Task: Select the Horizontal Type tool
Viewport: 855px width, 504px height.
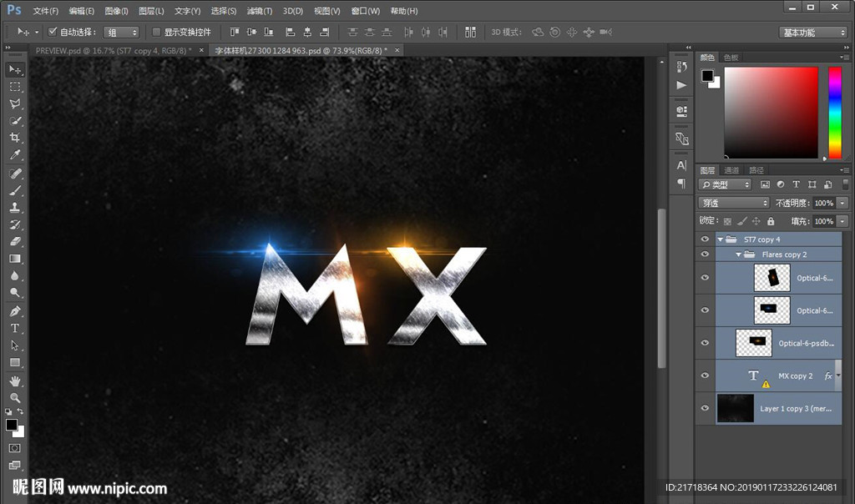Action: point(15,328)
